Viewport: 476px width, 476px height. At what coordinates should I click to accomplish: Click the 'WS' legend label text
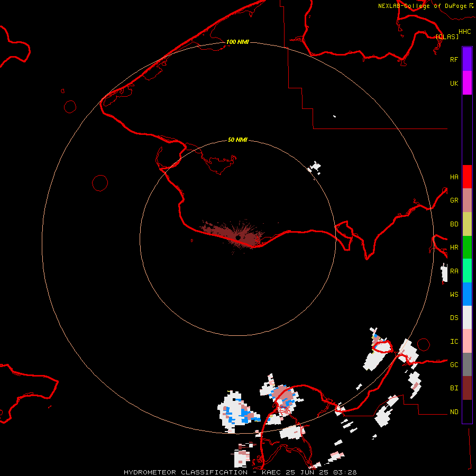point(454,294)
